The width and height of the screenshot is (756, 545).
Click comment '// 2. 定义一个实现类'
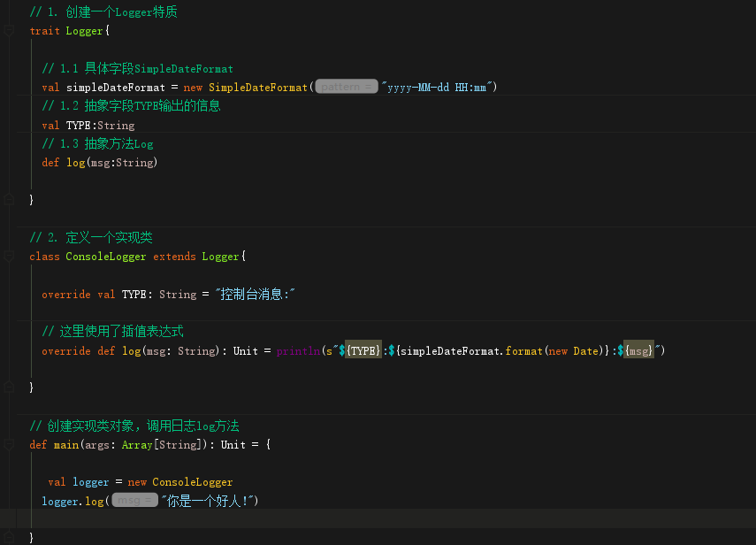[91, 237]
